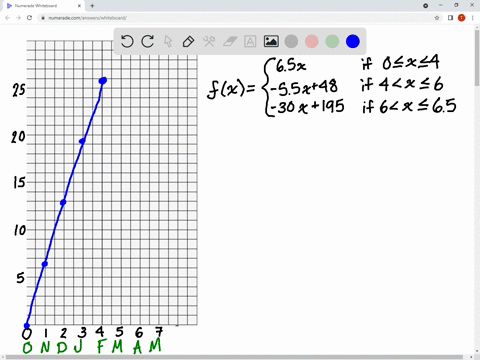This screenshot has width=480, height=360.
Task: Click the blue origin point on graph
Action: (x=27, y=326)
